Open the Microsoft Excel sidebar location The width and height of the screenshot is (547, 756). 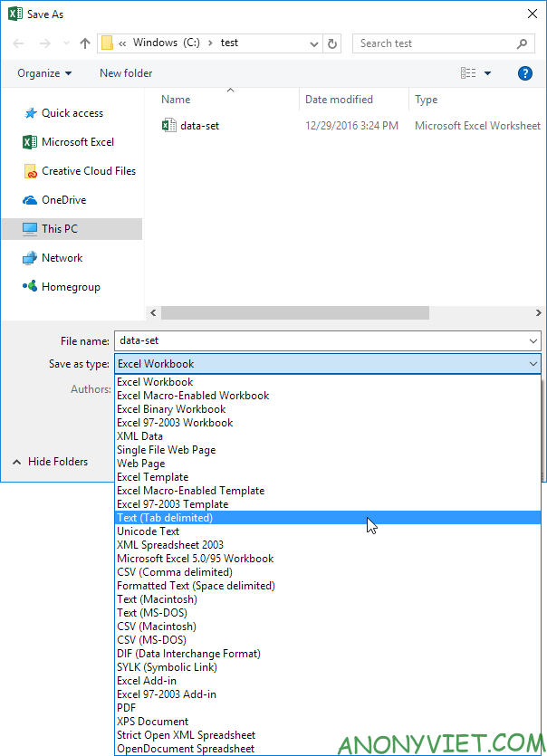pyautogui.click(x=78, y=142)
